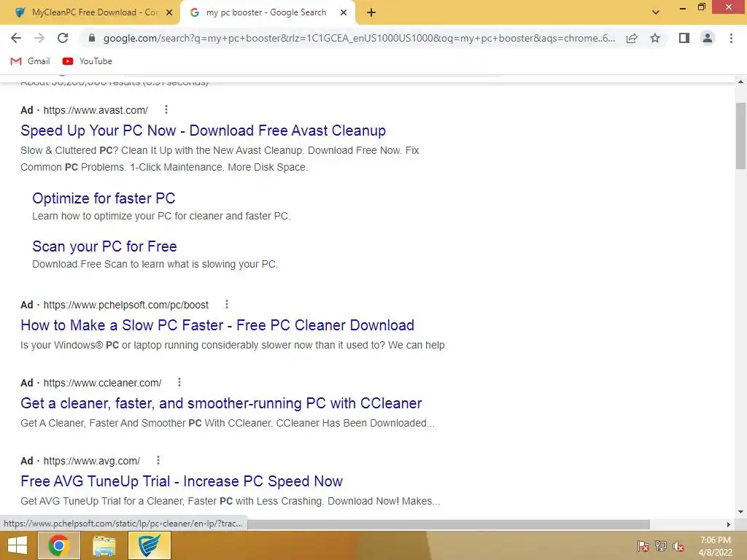Open the Scan your PC for Free link

(104, 246)
